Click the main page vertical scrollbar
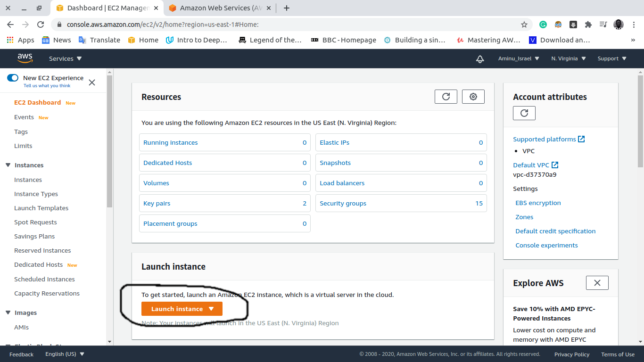This screenshot has height=362, width=644. point(640,121)
